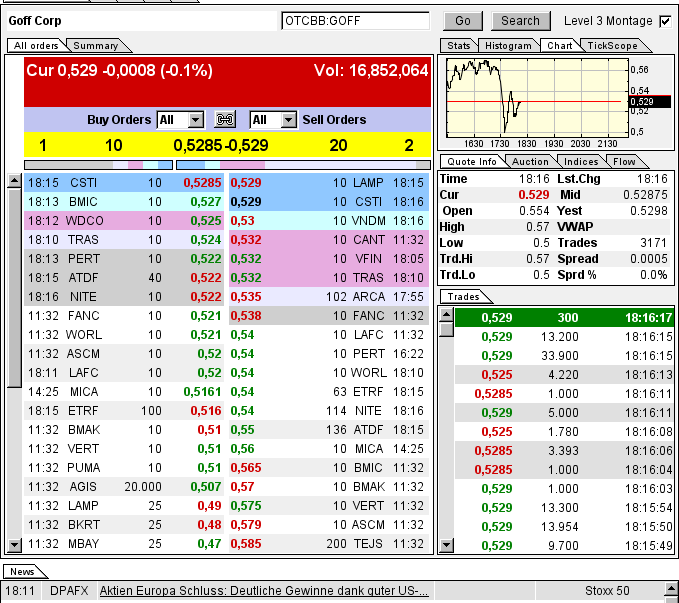
Task: Select the ARCA sell order of 102
Action: click(329, 297)
